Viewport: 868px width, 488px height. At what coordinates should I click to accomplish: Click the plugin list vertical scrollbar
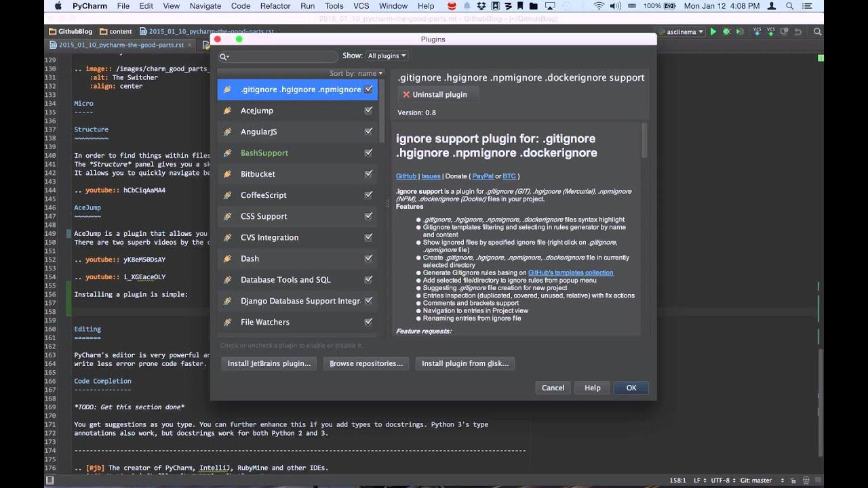point(382,112)
